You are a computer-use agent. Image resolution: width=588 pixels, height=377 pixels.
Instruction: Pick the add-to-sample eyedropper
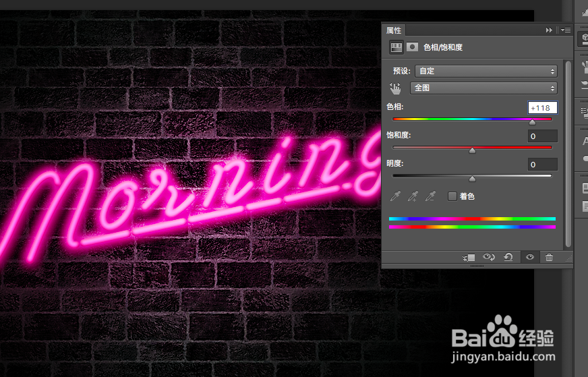(x=413, y=196)
